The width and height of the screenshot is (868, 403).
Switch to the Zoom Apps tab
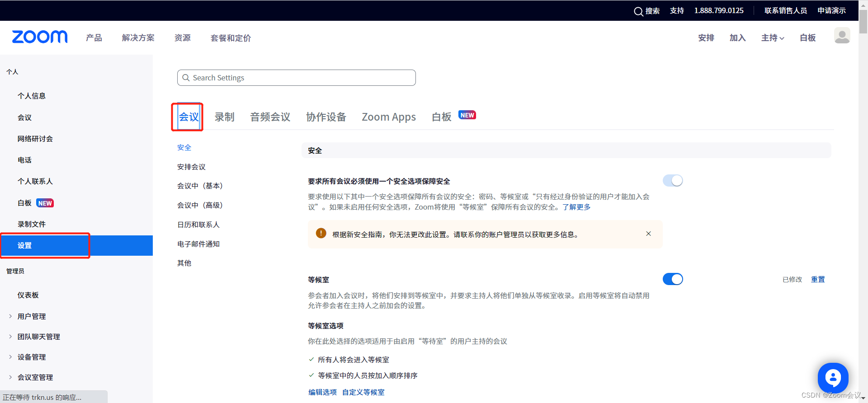point(389,117)
